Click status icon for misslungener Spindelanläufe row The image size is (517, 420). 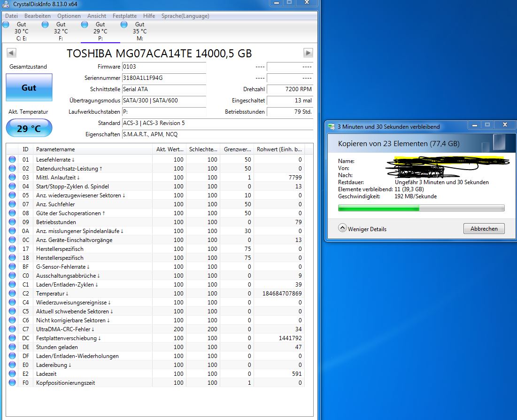[12, 231]
